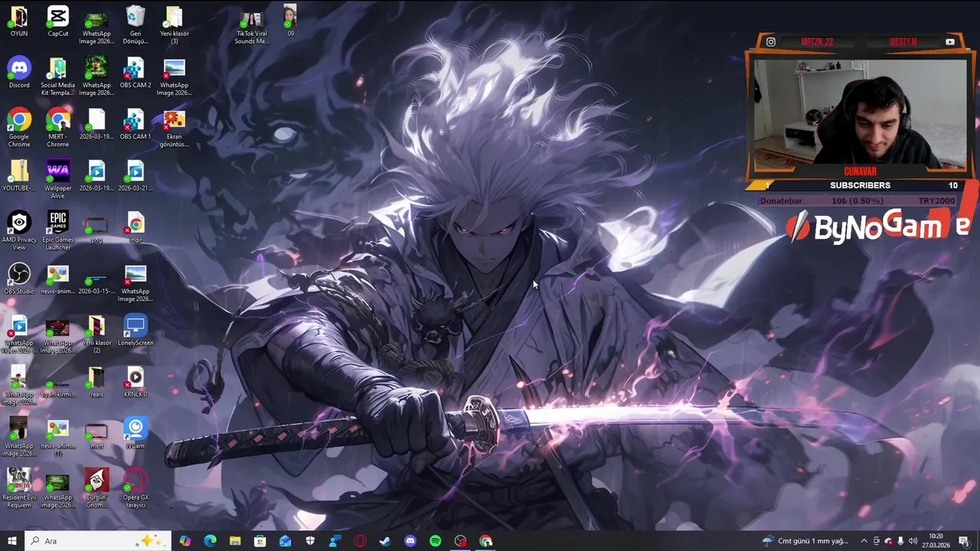Open the Windows Start menu
This screenshot has width=980, height=551.
[11, 541]
